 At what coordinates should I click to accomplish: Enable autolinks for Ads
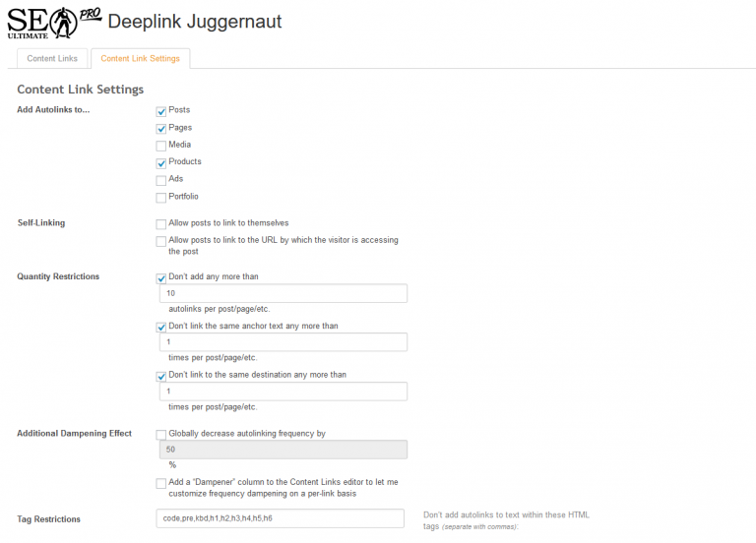point(161,180)
